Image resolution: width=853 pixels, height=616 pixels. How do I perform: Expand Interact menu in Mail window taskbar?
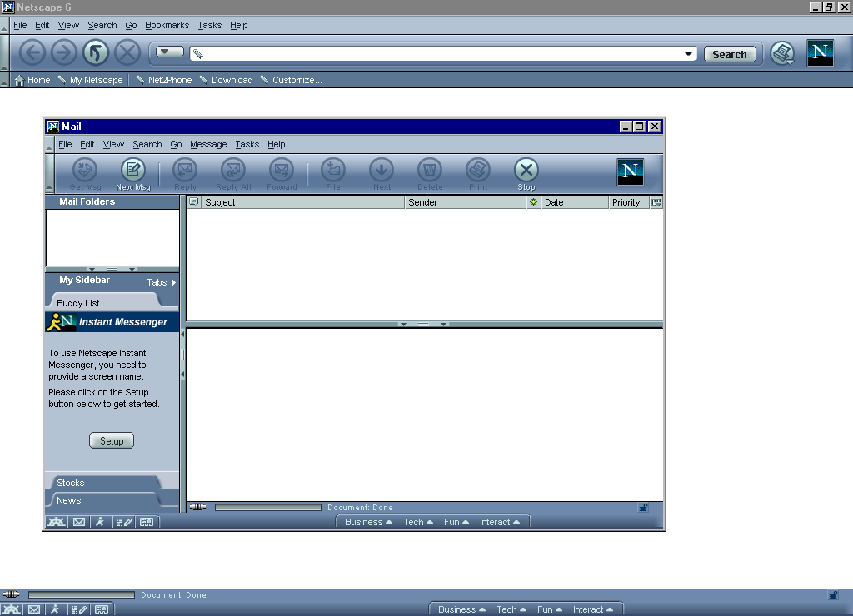[500, 522]
